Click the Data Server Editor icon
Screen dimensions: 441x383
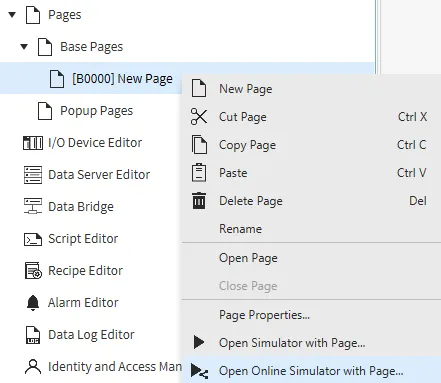pyautogui.click(x=33, y=175)
